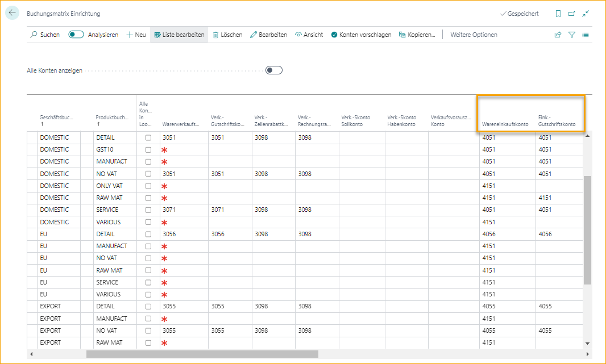Click the list view layout icon
Screen dimensions: 606x364
(x=586, y=35)
